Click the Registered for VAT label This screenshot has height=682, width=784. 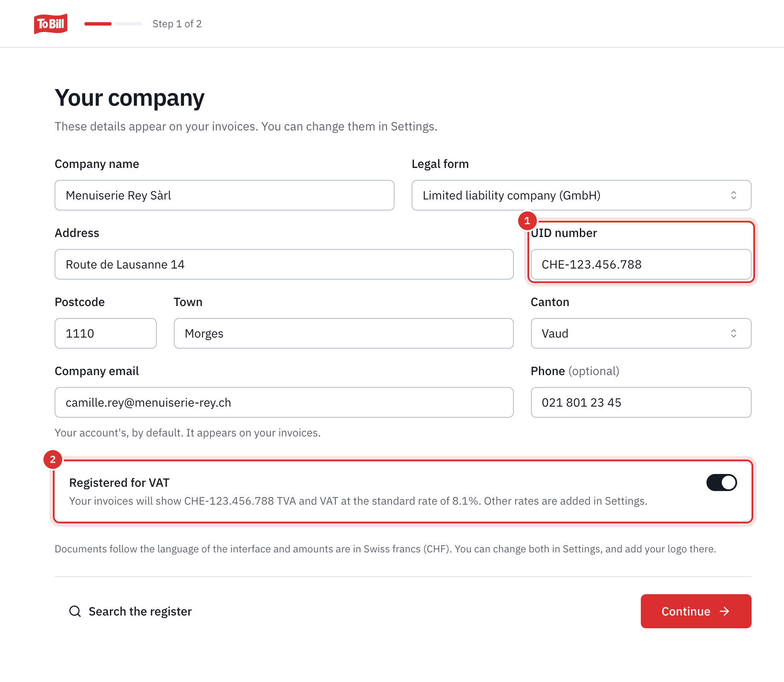[x=119, y=483]
